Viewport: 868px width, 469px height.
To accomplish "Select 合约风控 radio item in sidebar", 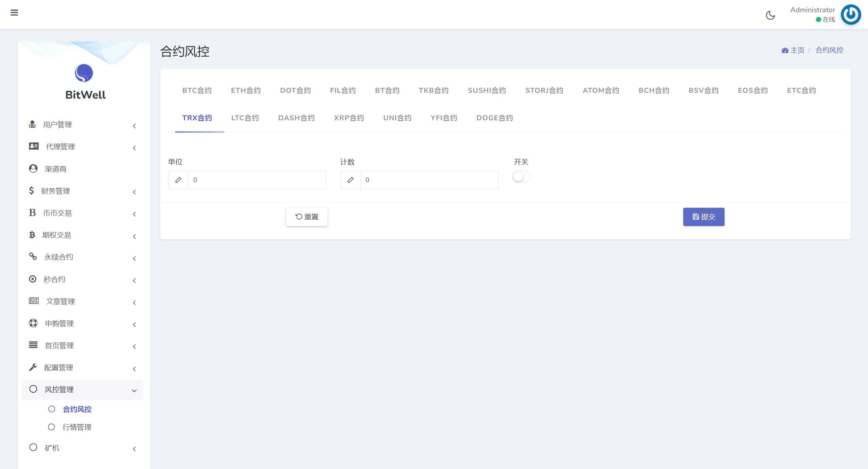I will click(x=52, y=409).
